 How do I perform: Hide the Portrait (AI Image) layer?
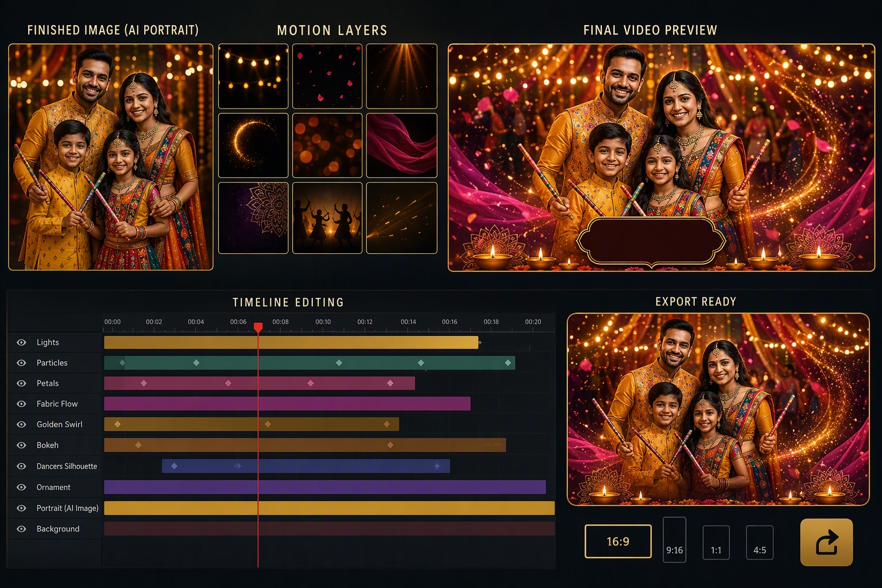21,508
